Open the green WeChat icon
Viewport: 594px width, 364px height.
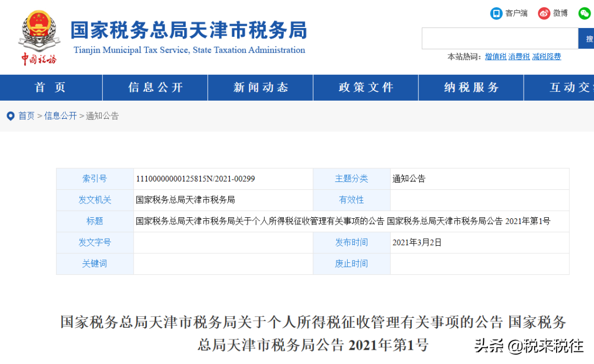pyautogui.click(x=585, y=13)
